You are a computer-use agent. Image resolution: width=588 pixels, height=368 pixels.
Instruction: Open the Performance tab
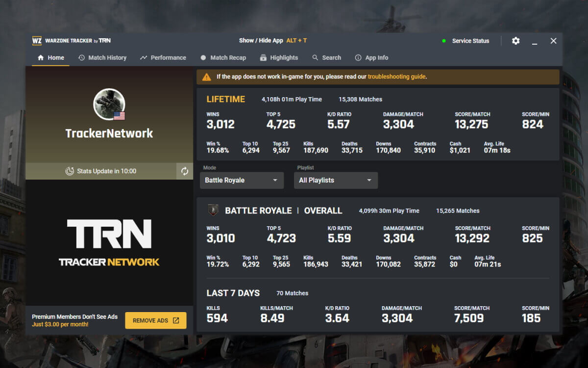coord(163,57)
